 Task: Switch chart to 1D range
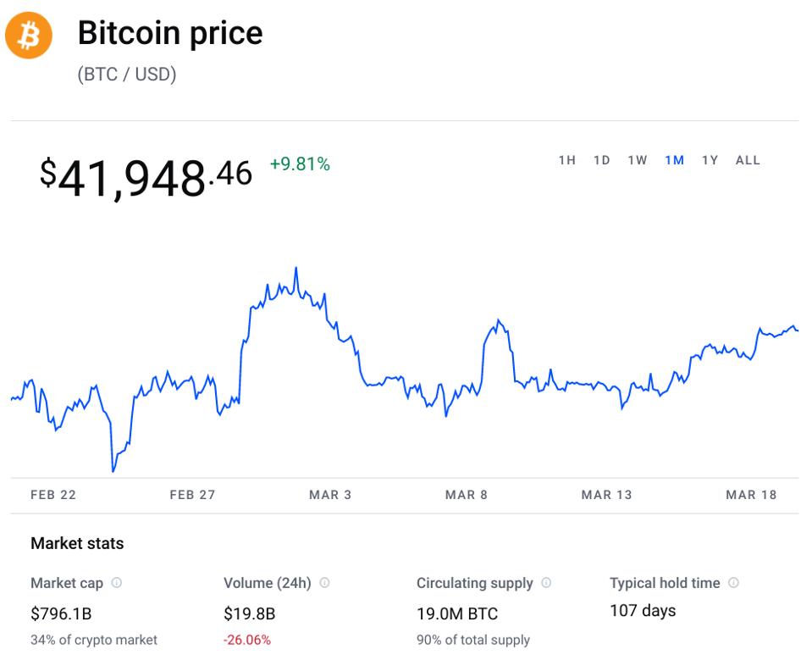pos(601,160)
